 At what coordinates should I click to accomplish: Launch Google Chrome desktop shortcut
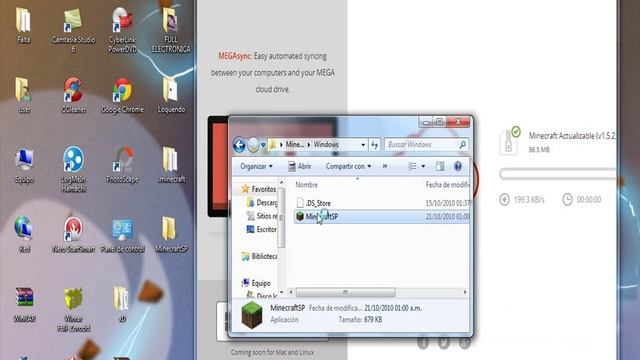tap(122, 96)
